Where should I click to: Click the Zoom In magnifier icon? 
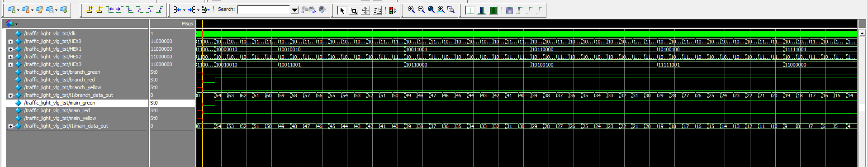411,10
